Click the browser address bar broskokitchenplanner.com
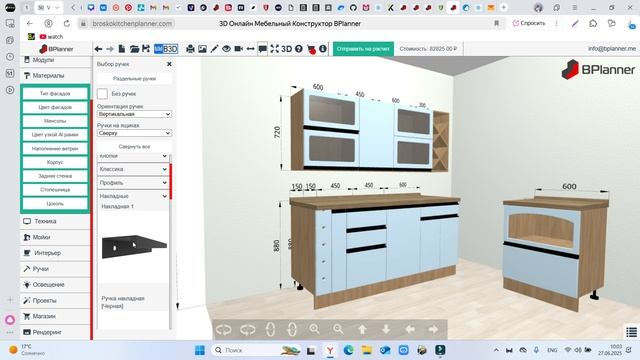 tap(132, 24)
